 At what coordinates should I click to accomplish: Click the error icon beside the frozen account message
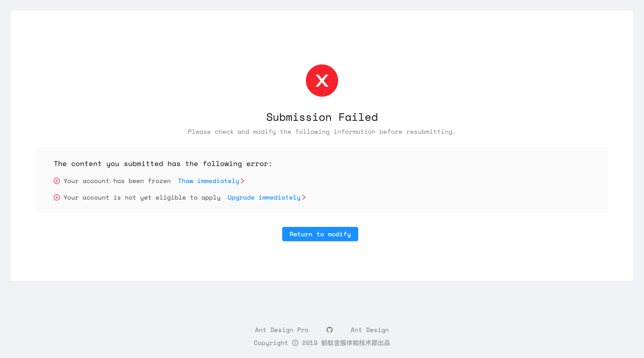coord(57,181)
